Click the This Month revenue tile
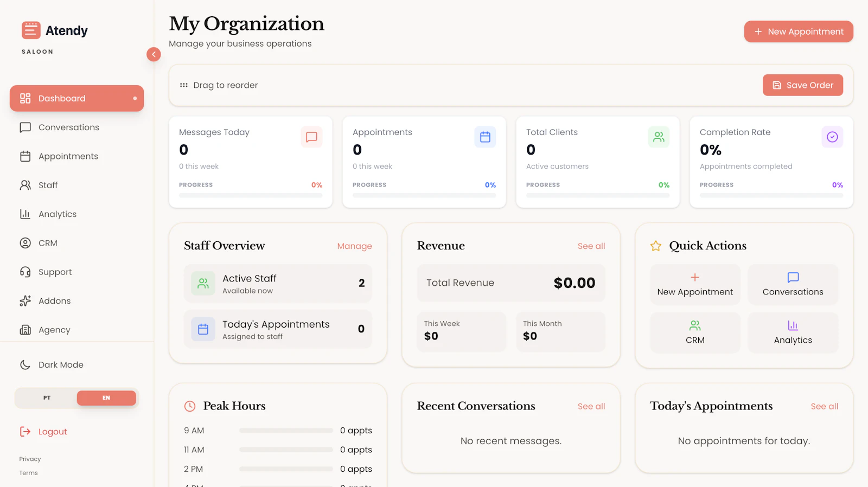 [x=560, y=332]
